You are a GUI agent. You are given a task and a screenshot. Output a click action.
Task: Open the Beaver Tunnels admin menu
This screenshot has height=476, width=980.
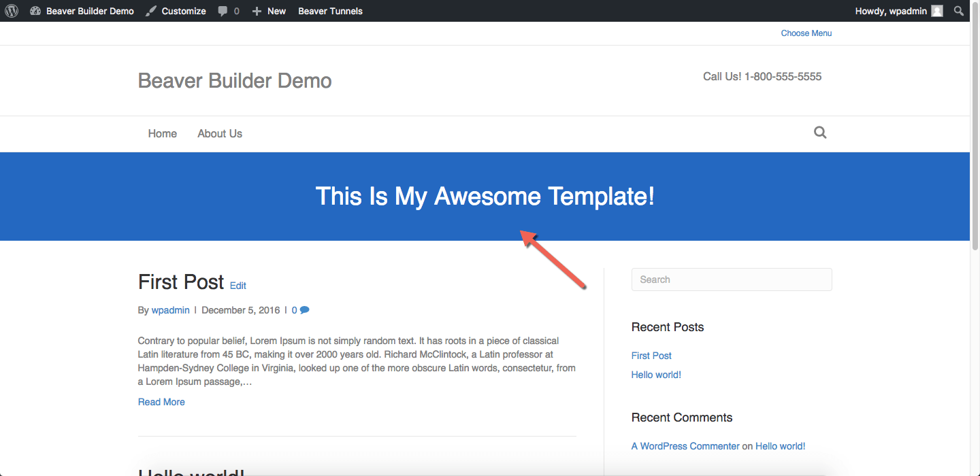coord(330,11)
